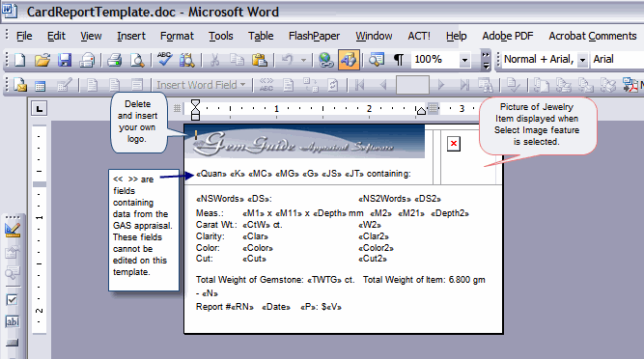This screenshot has height=359, width=644.
Task: Click Merge to Printer icon
Action: click(564, 85)
